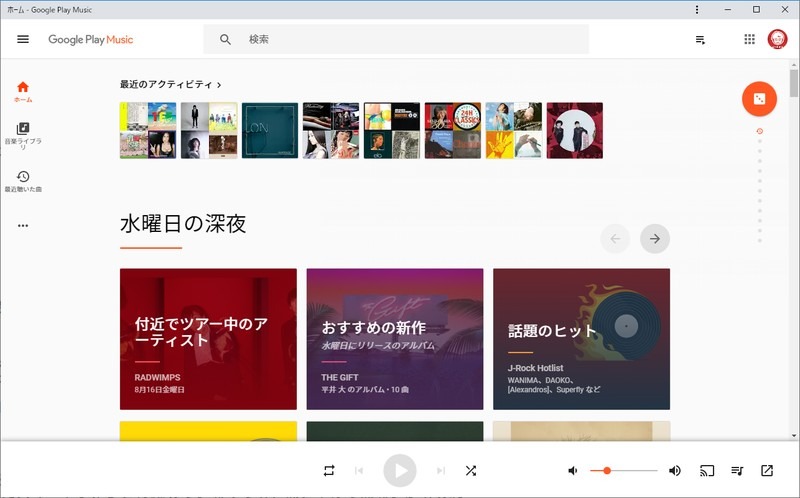Click the J-Rock Hotlist title
The width and height of the screenshot is (800, 498).
tap(536, 368)
